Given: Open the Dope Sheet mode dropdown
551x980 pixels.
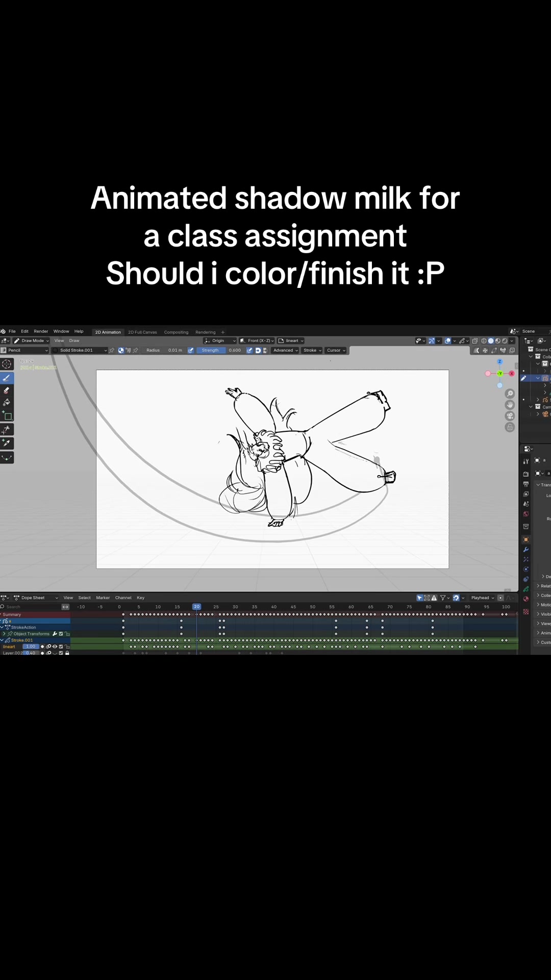Looking at the screenshot, I should 36,598.
